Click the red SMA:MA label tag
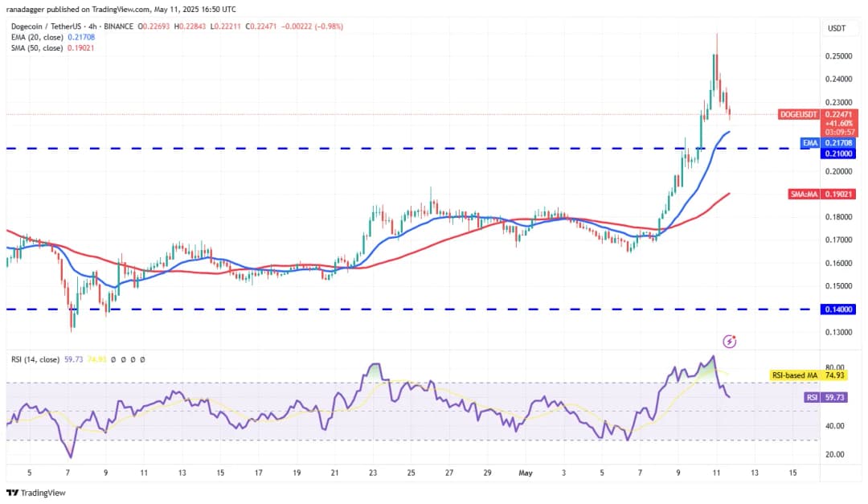Image resolution: width=868 pixels, height=504 pixels. [x=801, y=194]
